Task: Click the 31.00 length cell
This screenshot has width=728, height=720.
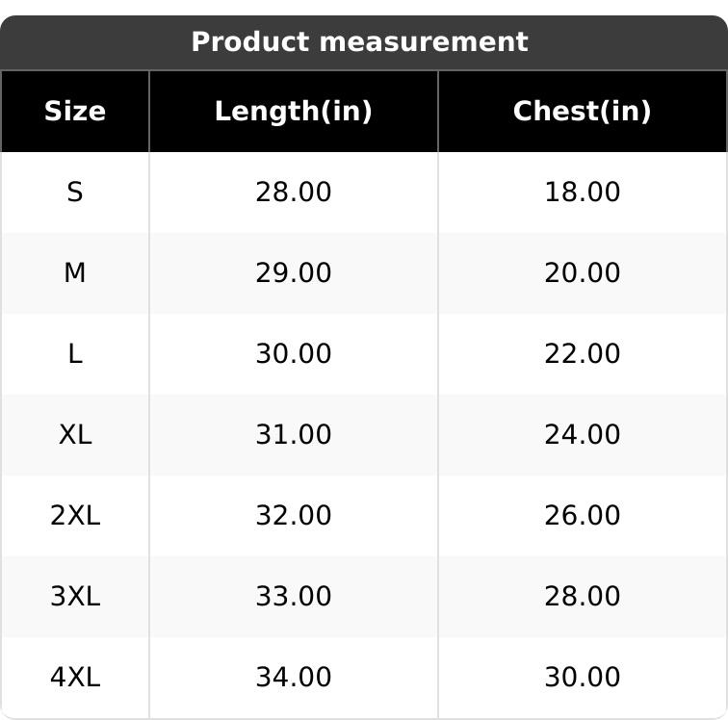Action: click(293, 435)
